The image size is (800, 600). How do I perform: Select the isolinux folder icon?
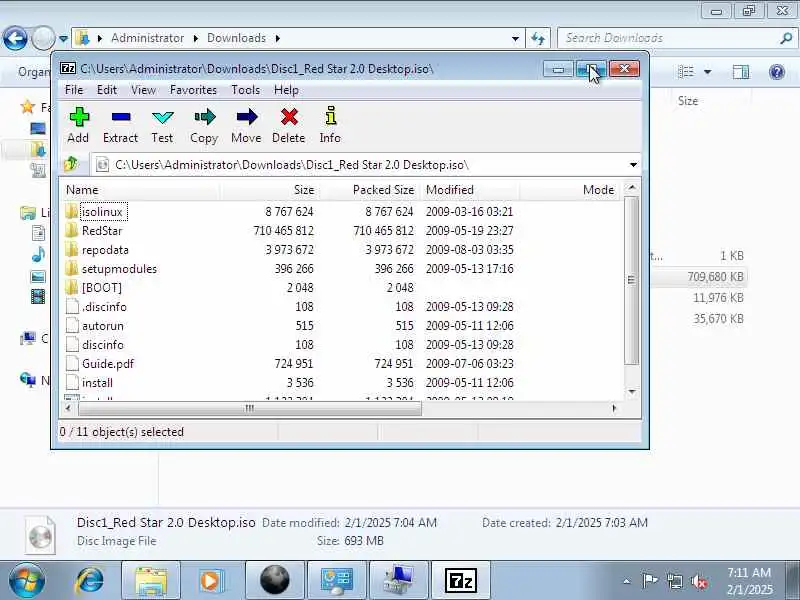pos(72,211)
